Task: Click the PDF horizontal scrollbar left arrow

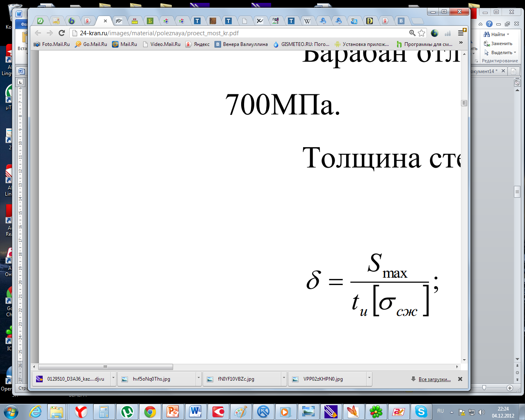Action: (x=34, y=367)
